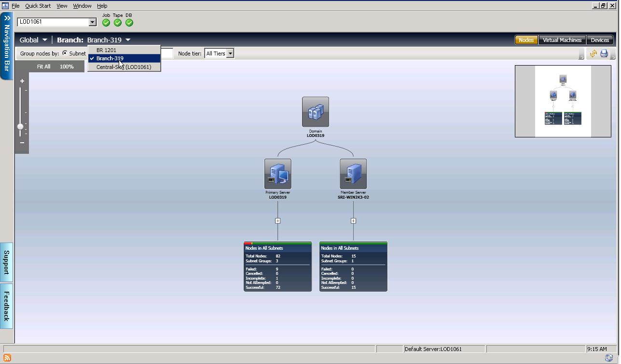Click 'Failed: 9' row in Primary summary
This screenshot has height=364, width=621.
(x=262, y=269)
